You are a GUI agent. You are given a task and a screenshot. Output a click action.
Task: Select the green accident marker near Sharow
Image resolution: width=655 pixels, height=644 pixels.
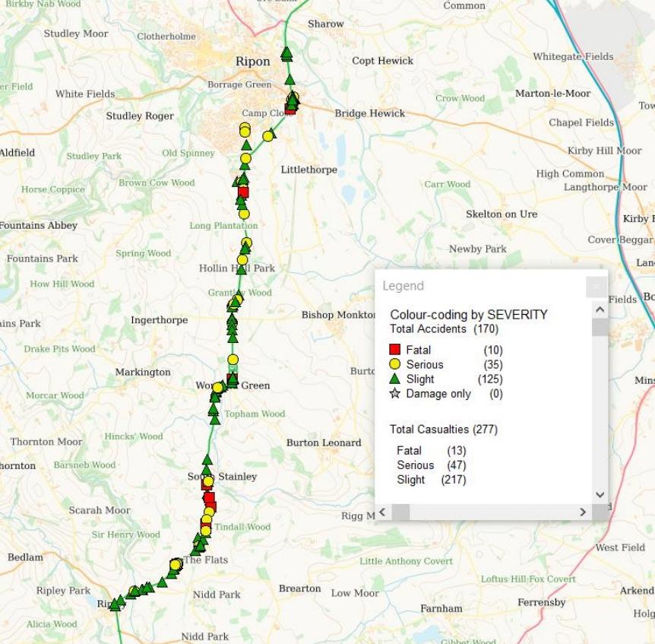click(x=286, y=53)
